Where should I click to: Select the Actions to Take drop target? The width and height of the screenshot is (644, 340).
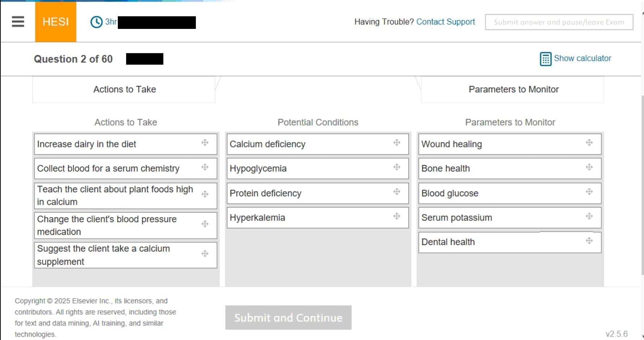pyautogui.click(x=124, y=90)
